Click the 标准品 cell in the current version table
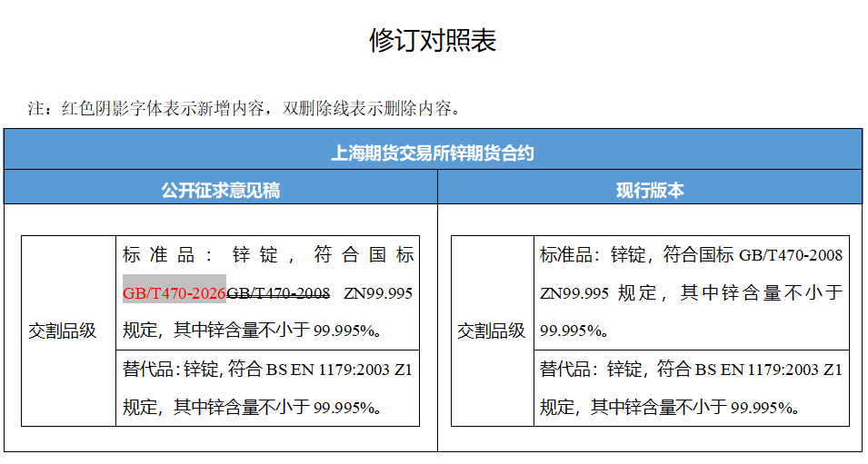 [x=692, y=292]
